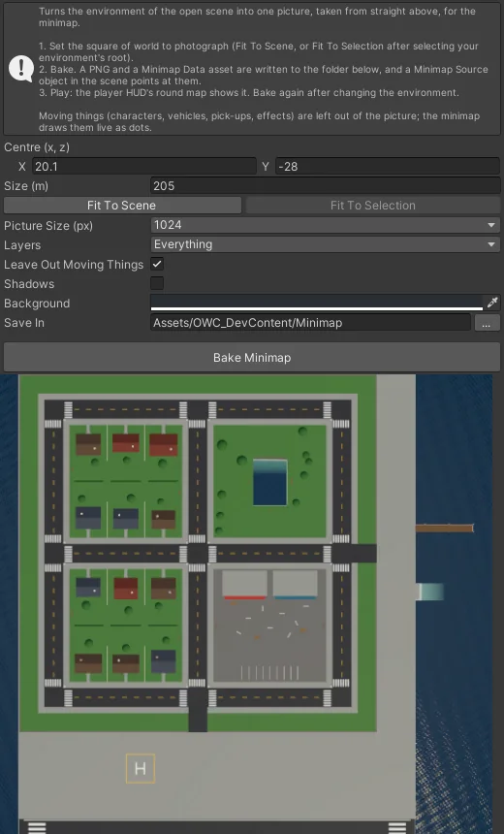The height and width of the screenshot is (834, 504).
Task: Click the Fit To Scene button
Action: [122, 206]
